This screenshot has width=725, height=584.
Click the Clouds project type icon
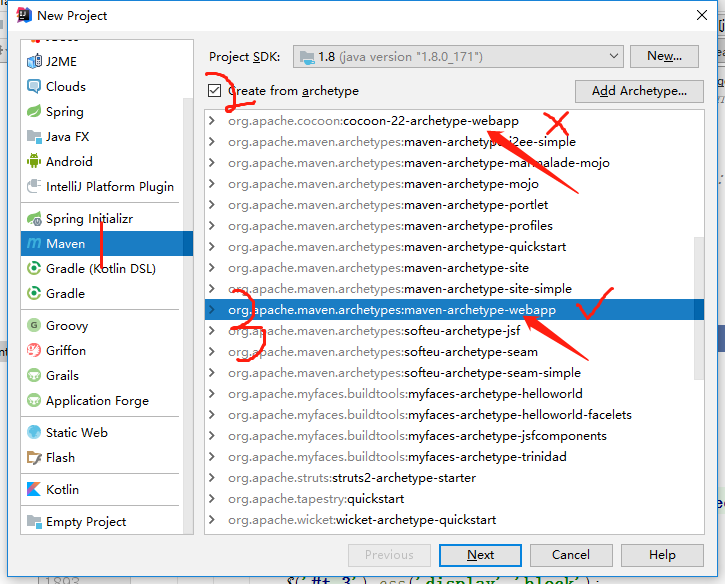click(x=34, y=86)
